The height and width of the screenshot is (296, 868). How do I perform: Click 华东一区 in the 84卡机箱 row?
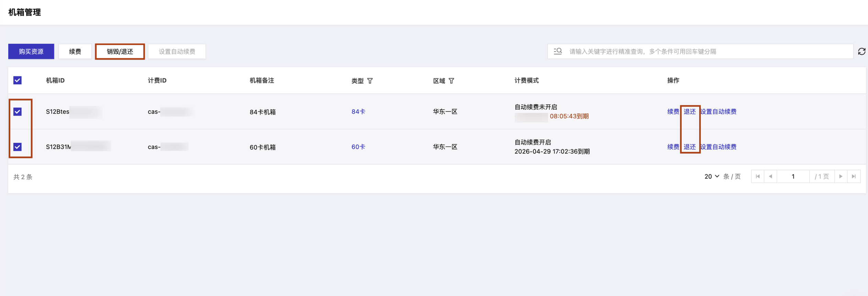click(445, 112)
